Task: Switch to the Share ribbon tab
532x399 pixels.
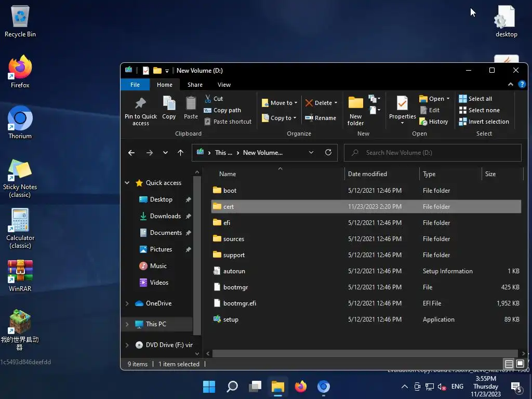Action: [x=195, y=85]
